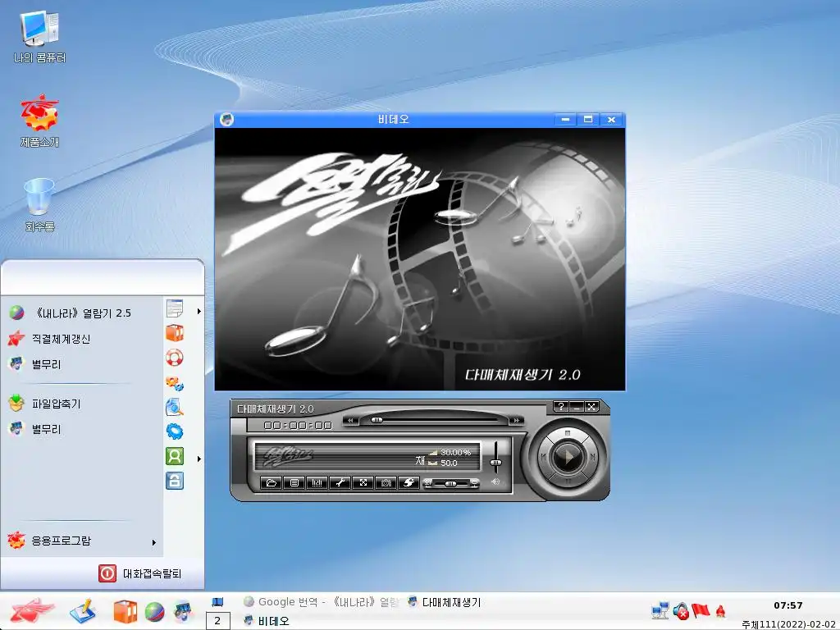Click the vertical volume slider handle

pos(496,463)
